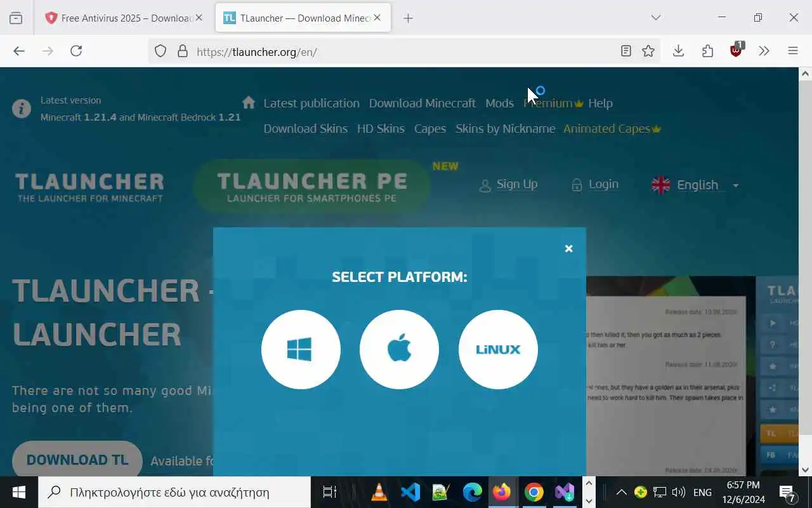812x508 pixels.
Task: Expand the English language dropdown
Action: (x=695, y=185)
